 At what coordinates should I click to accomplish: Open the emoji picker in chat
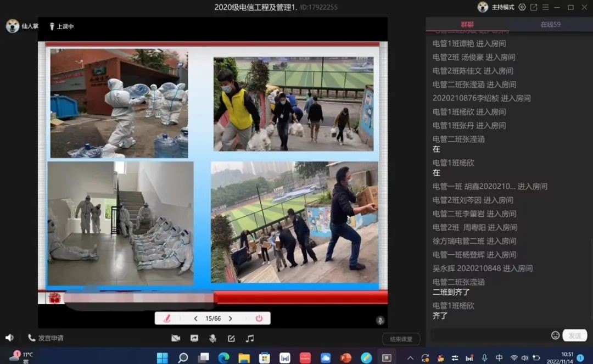coord(555,335)
